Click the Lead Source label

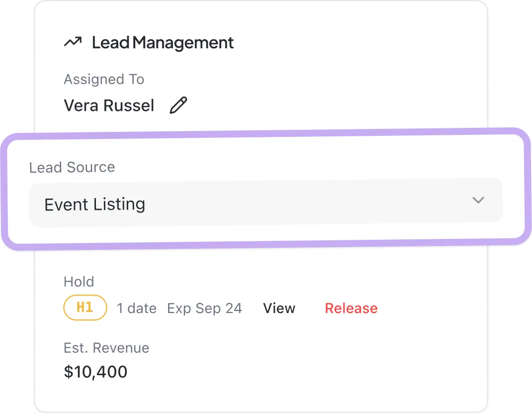pos(72,167)
